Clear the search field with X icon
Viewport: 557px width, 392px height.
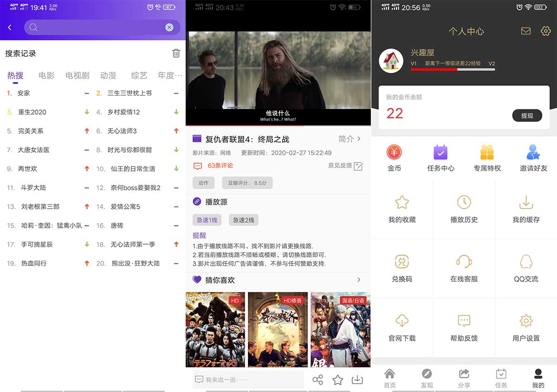(169, 27)
